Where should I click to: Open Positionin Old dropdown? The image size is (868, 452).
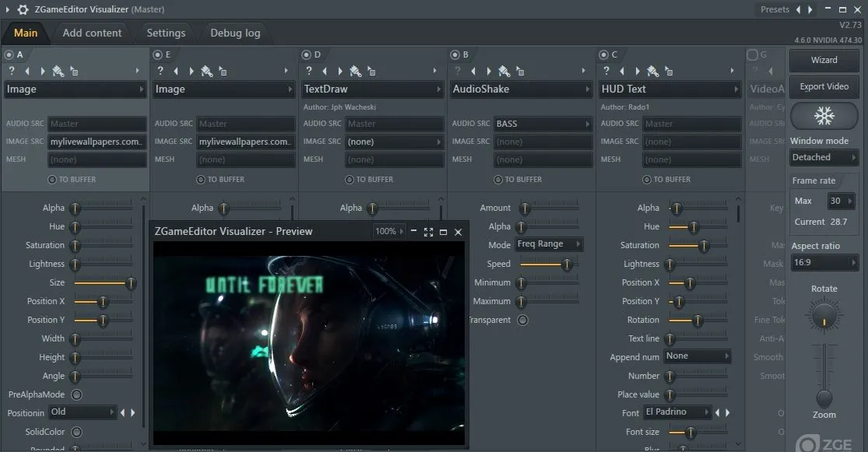click(x=83, y=412)
